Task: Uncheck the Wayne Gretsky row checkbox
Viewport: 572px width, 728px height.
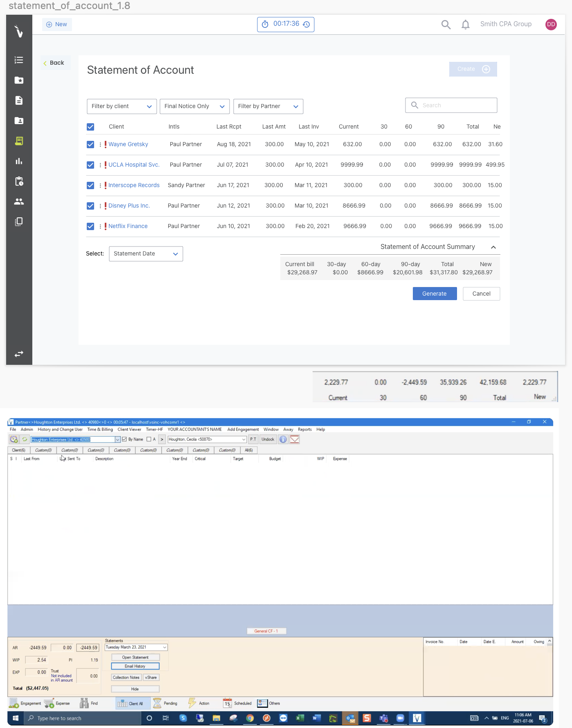Action: [90, 145]
